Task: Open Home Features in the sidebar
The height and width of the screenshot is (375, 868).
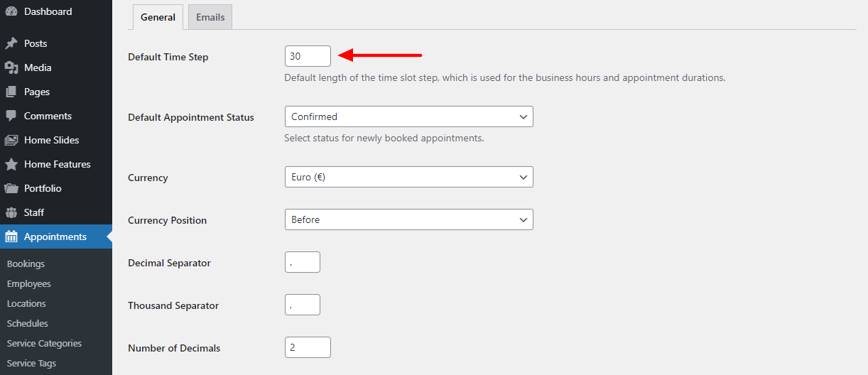Action: pos(56,164)
